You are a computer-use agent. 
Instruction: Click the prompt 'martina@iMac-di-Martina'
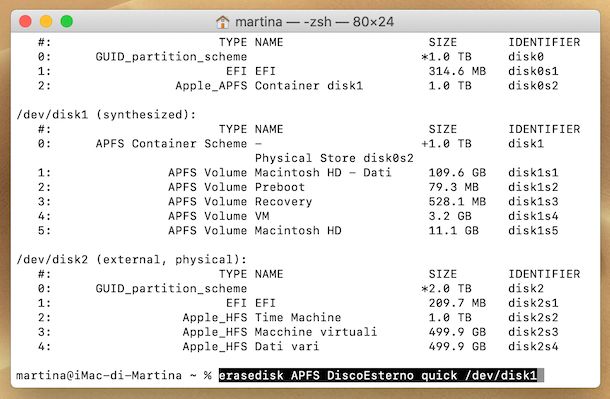[99, 375]
